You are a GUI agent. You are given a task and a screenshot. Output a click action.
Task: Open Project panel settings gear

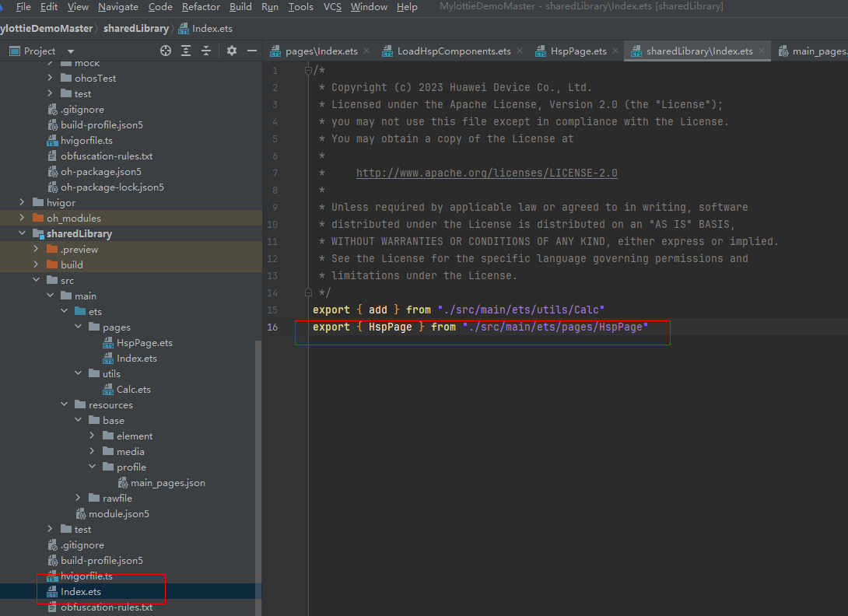[x=231, y=51]
